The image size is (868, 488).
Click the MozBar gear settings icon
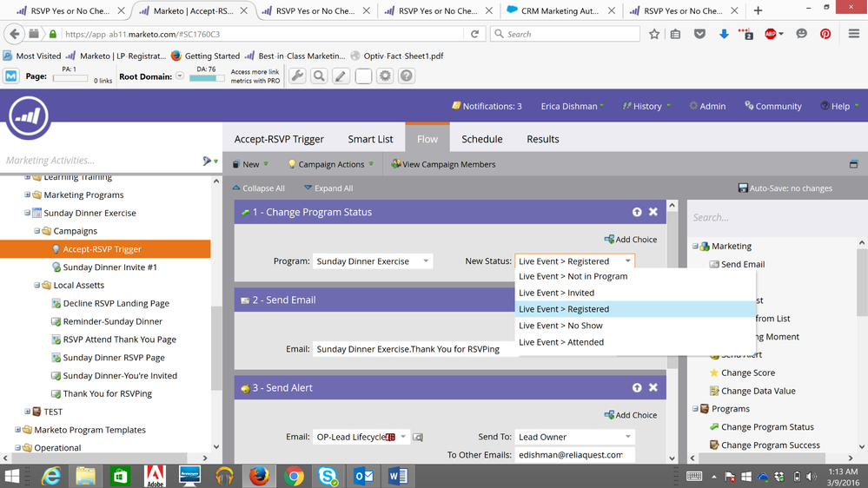click(385, 76)
